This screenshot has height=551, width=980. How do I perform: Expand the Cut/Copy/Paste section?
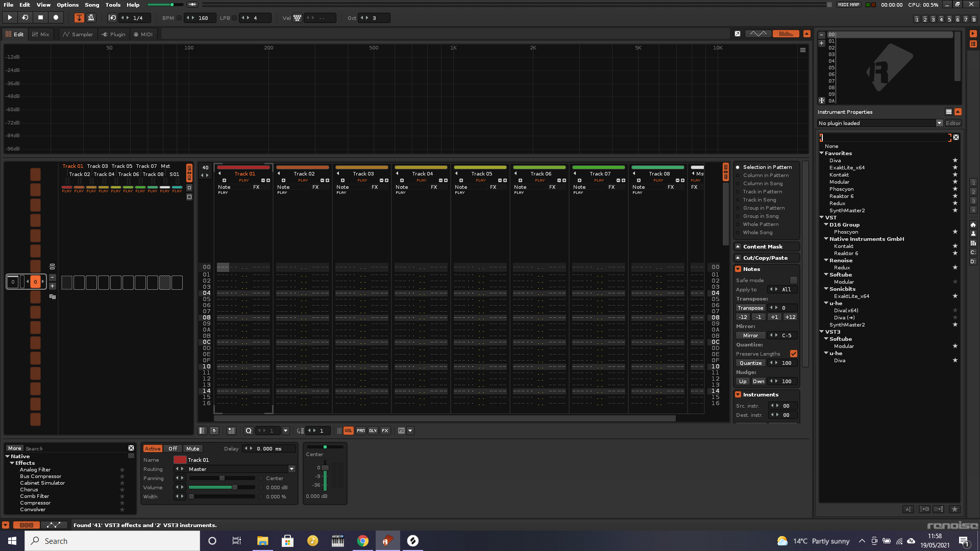(738, 258)
